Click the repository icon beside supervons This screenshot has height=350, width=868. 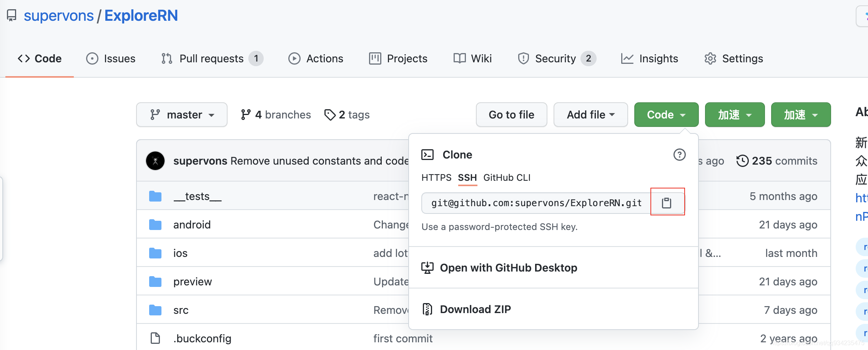[12, 15]
